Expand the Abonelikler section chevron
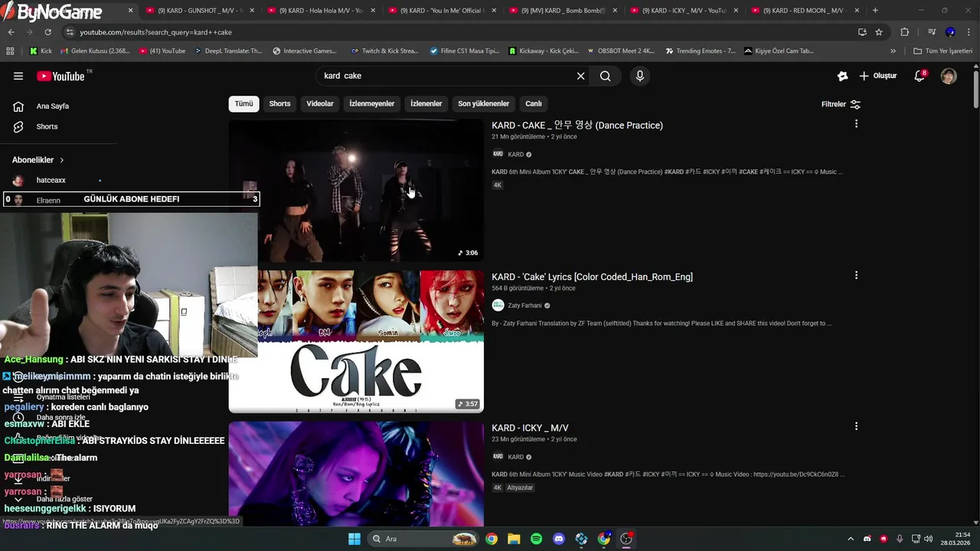The height and width of the screenshot is (551, 980). (x=62, y=160)
